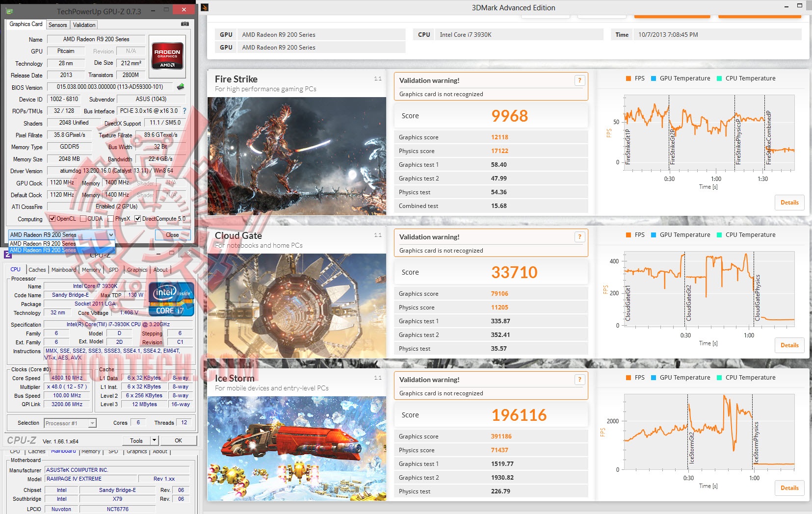Screen dimensions: 812x514
Task: Click the GPU-Z application icon in title bar
Action: point(9,11)
